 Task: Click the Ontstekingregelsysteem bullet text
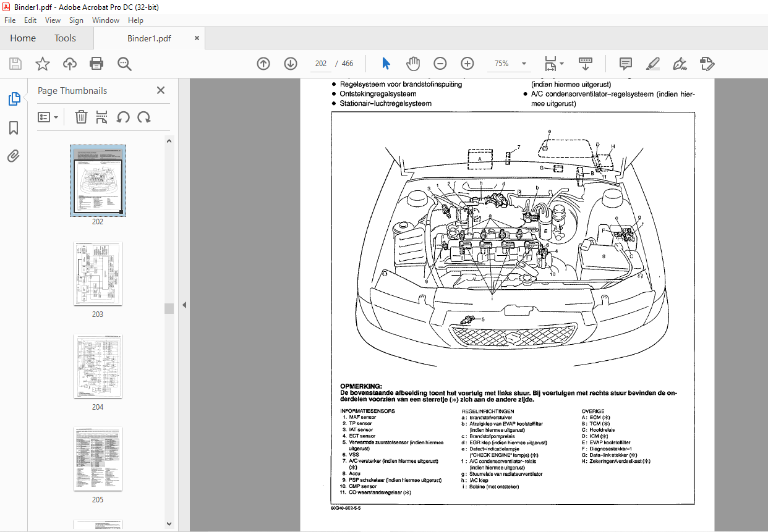click(x=378, y=94)
